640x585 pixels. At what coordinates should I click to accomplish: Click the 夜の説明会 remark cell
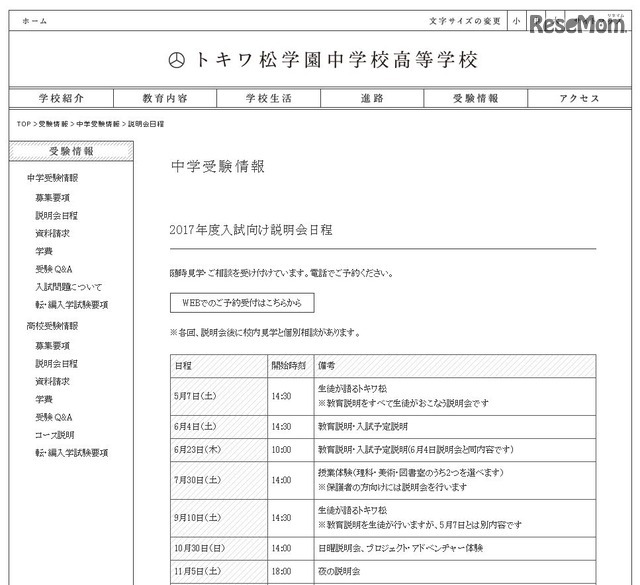pos(455,572)
